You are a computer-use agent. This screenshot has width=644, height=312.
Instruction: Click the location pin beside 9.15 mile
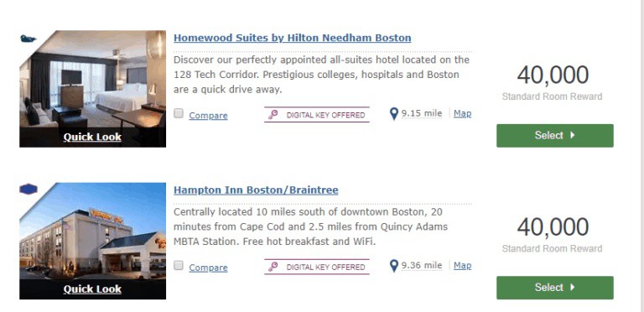394,114
